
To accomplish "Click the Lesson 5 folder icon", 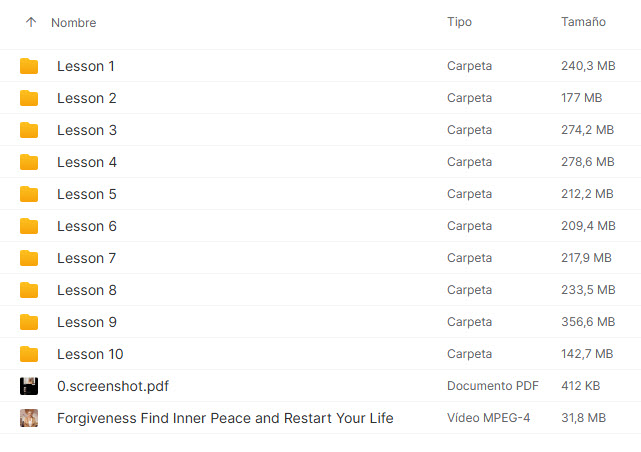I will click(x=29, y=194).
